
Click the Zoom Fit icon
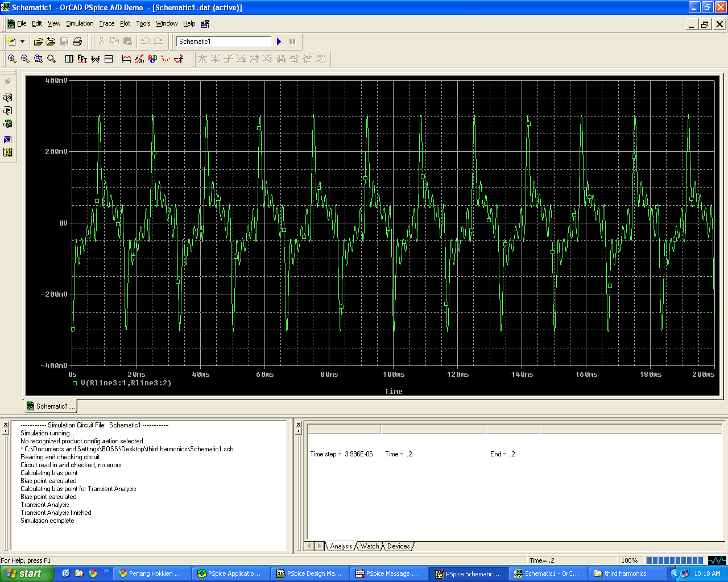coord(51,59)
